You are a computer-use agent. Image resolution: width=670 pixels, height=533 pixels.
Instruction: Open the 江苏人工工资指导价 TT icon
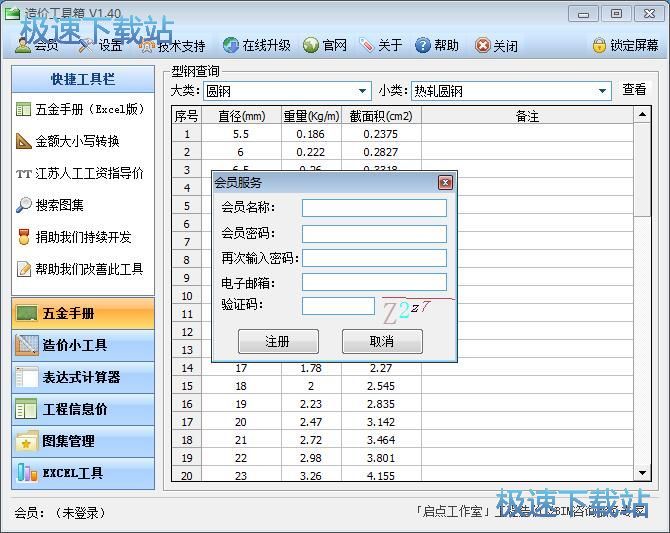coord(24,174)
